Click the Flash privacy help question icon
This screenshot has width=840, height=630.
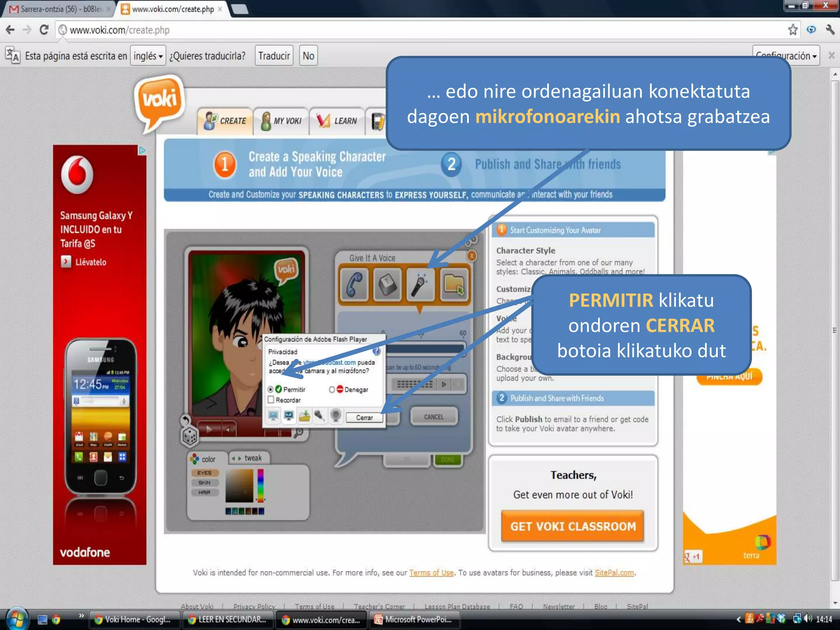click(x=376, y=352)
